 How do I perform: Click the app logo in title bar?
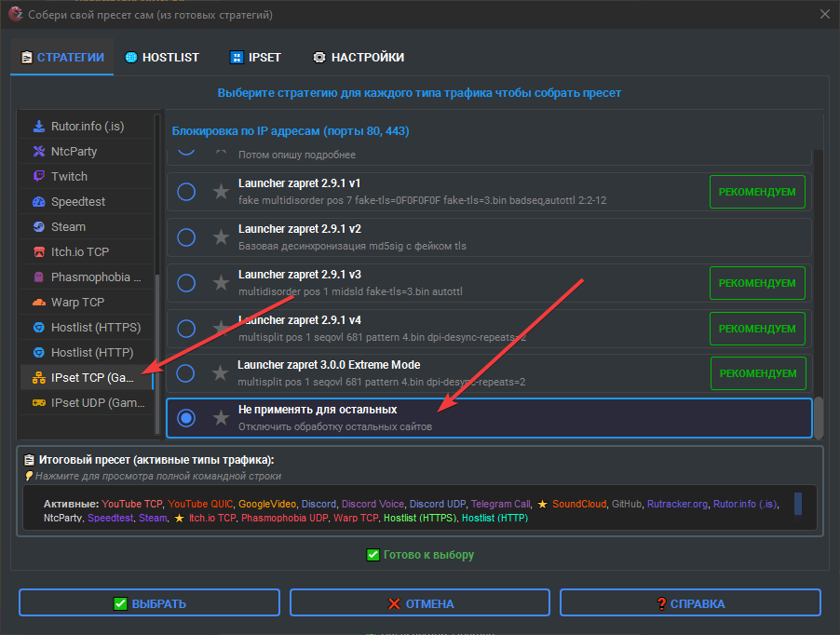[15, 14]
